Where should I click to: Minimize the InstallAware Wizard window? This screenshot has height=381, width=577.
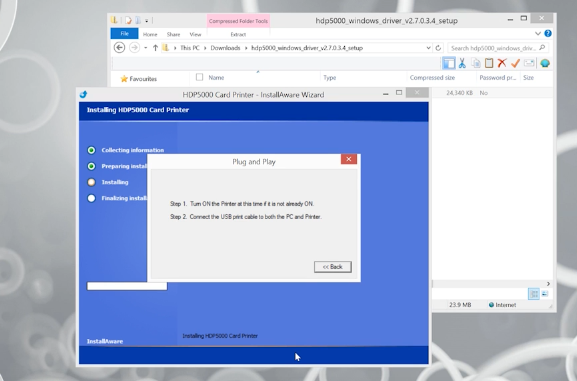pyautogui.click(x=385, y=94)
